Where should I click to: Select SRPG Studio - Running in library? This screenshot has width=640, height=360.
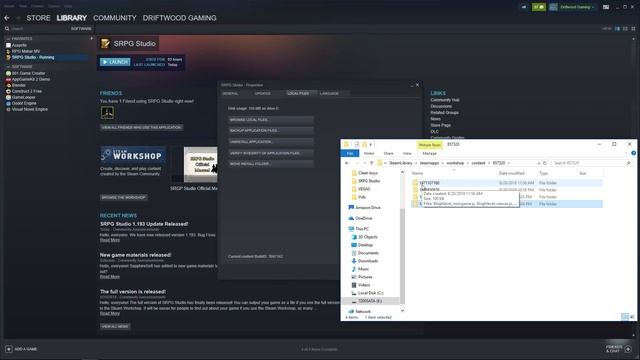click(x=33, y=58)
